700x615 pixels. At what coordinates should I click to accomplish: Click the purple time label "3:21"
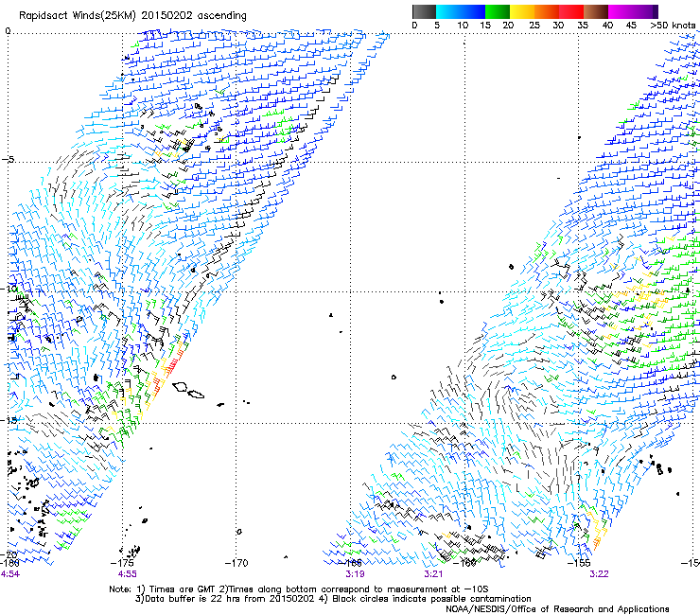click(x=433, y=574)
